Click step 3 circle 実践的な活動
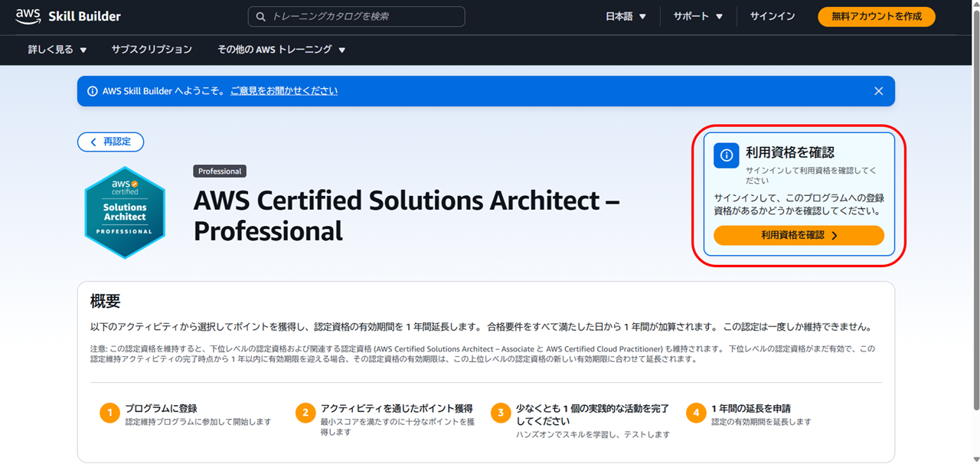This screenshot has height=464, width=980. point(501,413)
